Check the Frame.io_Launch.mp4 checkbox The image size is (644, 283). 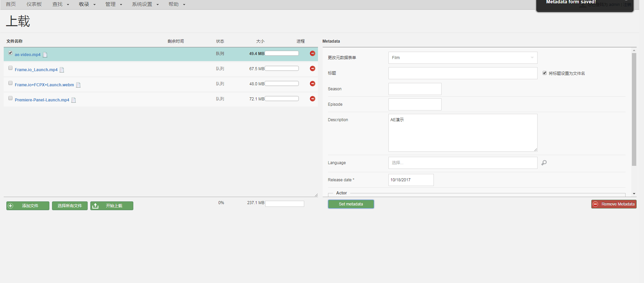pos(10,68)
